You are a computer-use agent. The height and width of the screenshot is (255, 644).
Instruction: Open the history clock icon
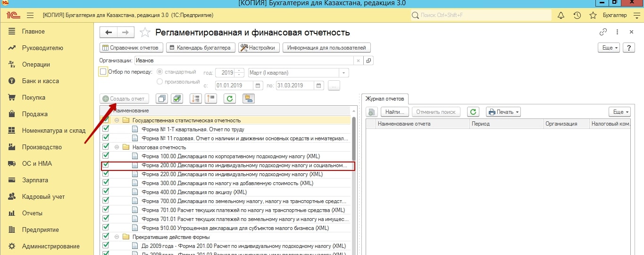577,16
